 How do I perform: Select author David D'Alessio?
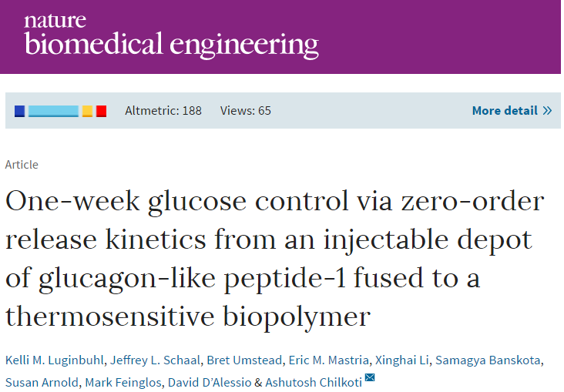pyautogui.click(x=210, y=382)
